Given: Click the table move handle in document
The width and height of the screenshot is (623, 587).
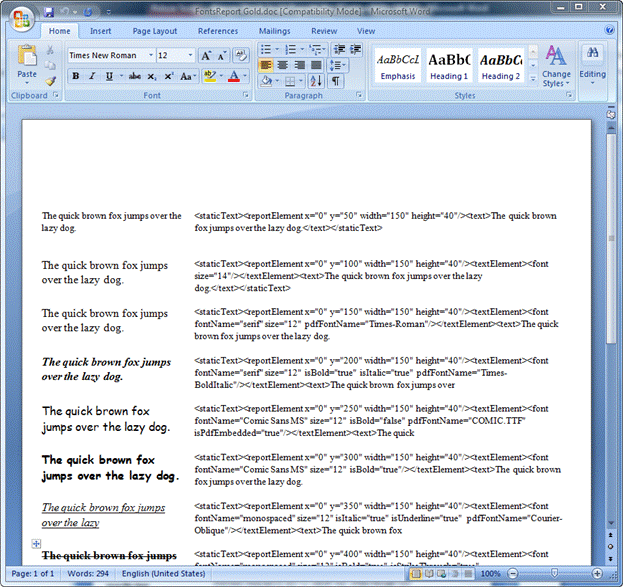Looking at the screenshot, I should (x=36, y=543).
